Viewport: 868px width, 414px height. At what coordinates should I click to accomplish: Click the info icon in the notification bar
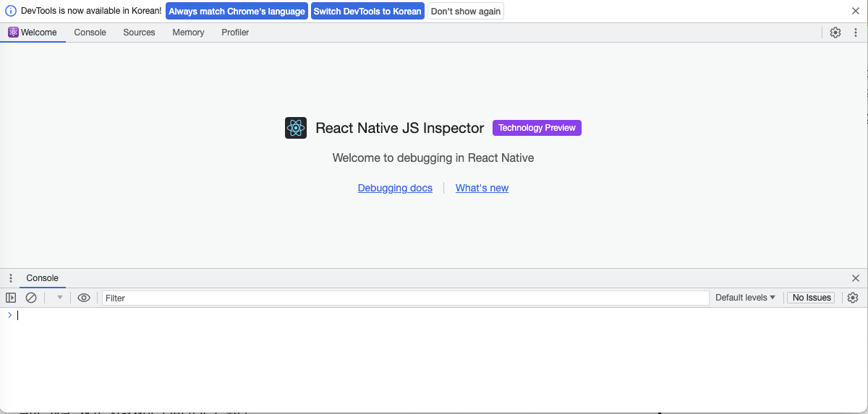tap(11, 11)
